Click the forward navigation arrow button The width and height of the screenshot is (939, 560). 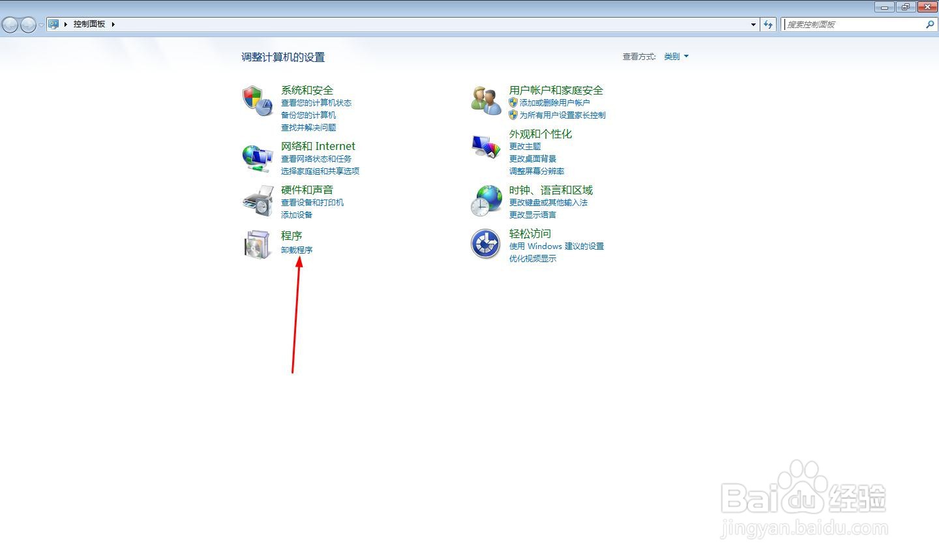click(28, 25)
